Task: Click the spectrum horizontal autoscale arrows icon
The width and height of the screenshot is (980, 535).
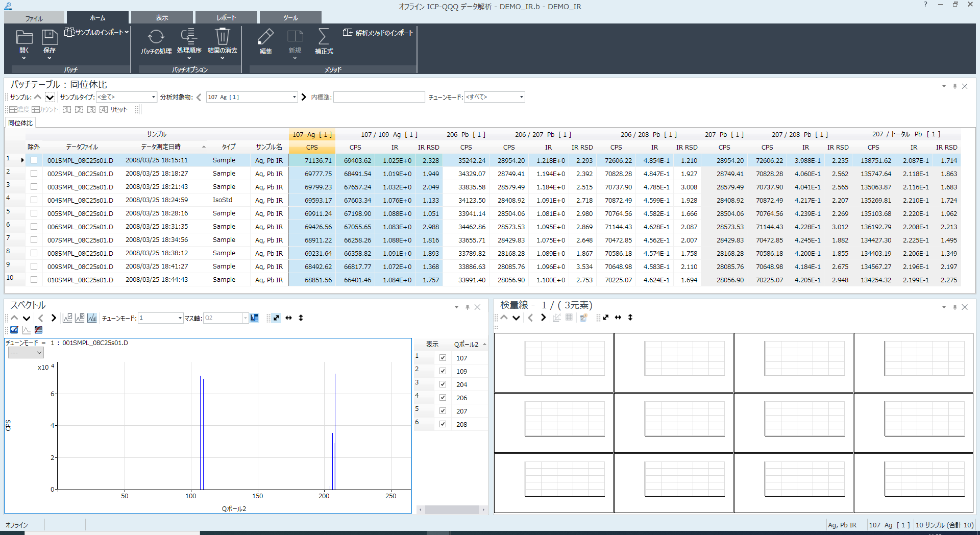Action: pos(289,318)
